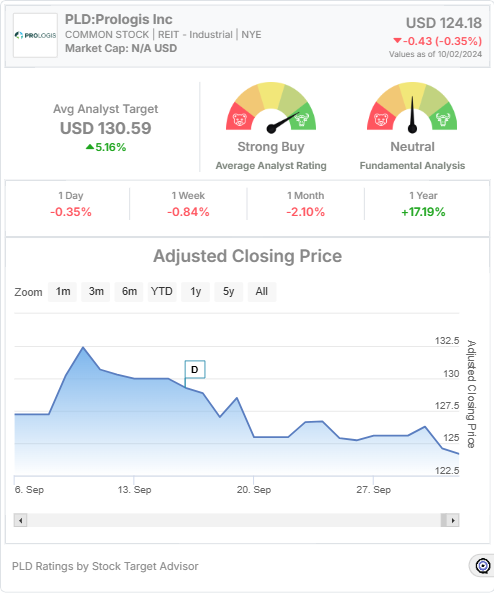
Task: Click the bear icon on fundamental analysis gauge
Action: pos(381,120)
